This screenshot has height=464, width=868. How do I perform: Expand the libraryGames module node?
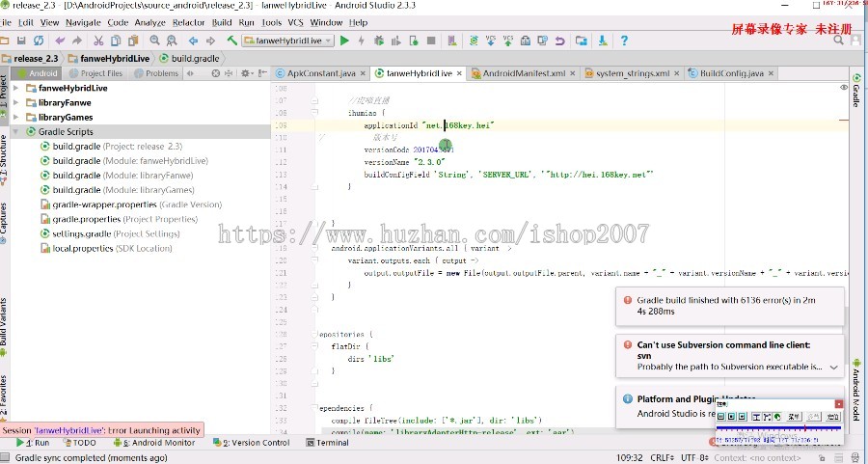[15, 117]
